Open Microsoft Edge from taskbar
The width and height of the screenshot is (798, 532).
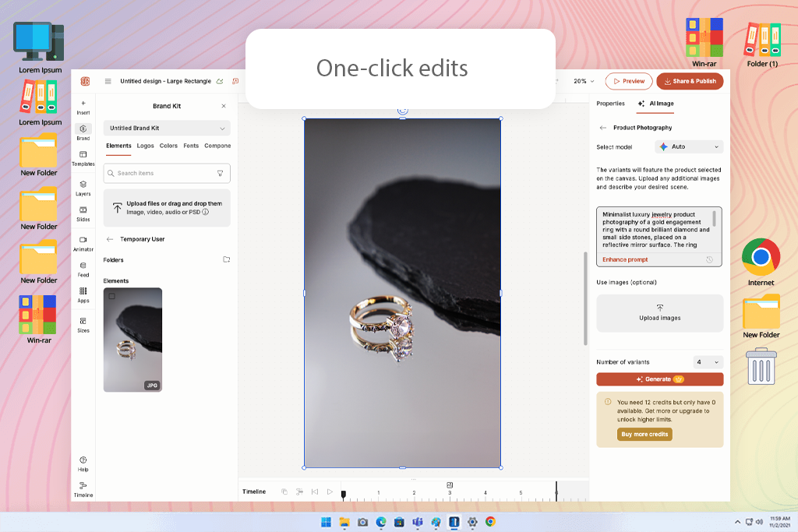(x=381, y=523)
